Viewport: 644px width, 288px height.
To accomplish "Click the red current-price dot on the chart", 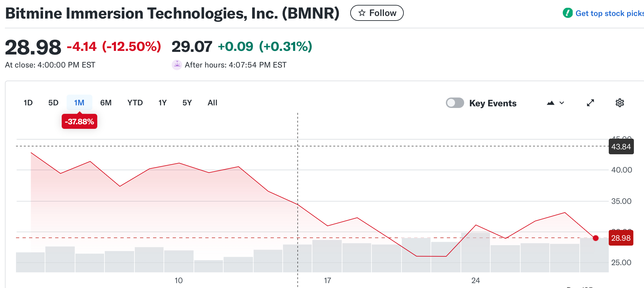I will (596, 238).
